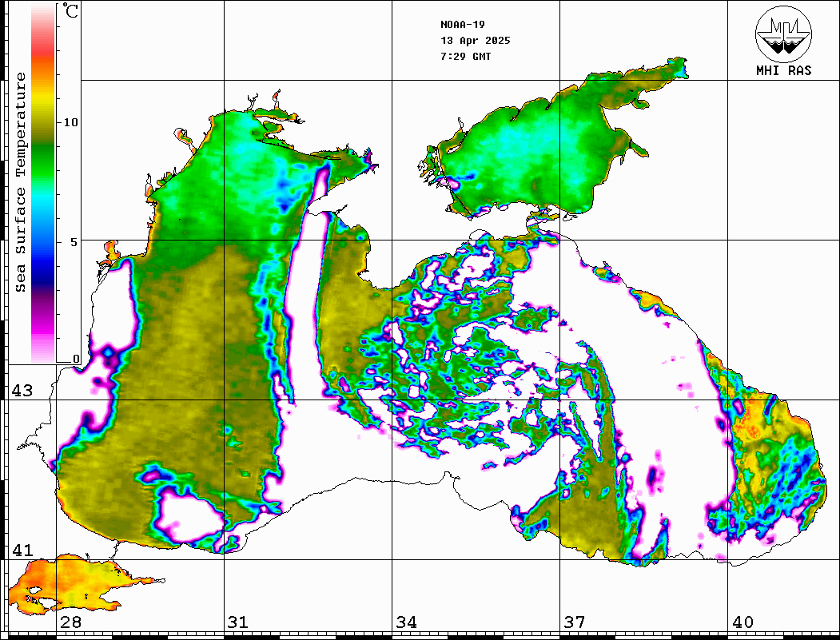Click the latitude label '43'
The width and height of the screenshot is (840, 640).
[22, 391]
